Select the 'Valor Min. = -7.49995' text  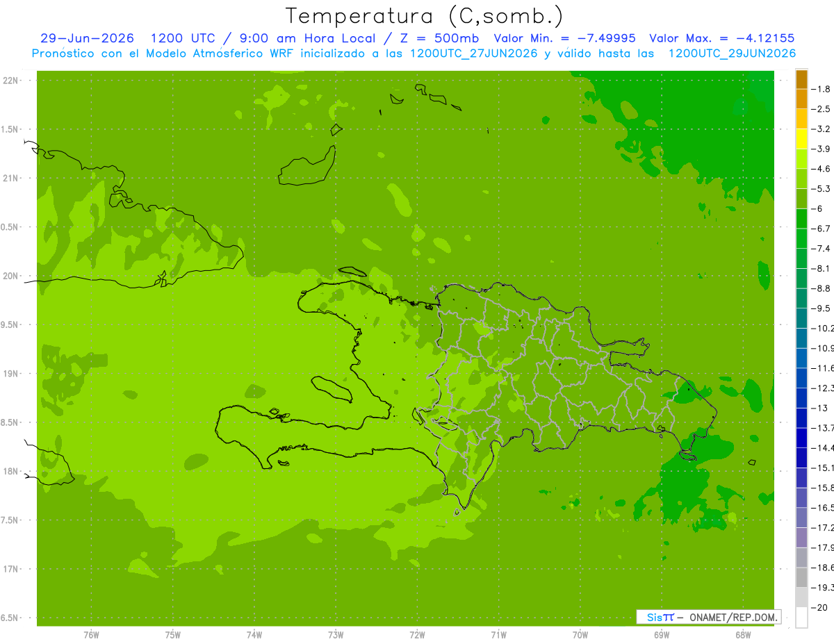[x=566, y=38]
